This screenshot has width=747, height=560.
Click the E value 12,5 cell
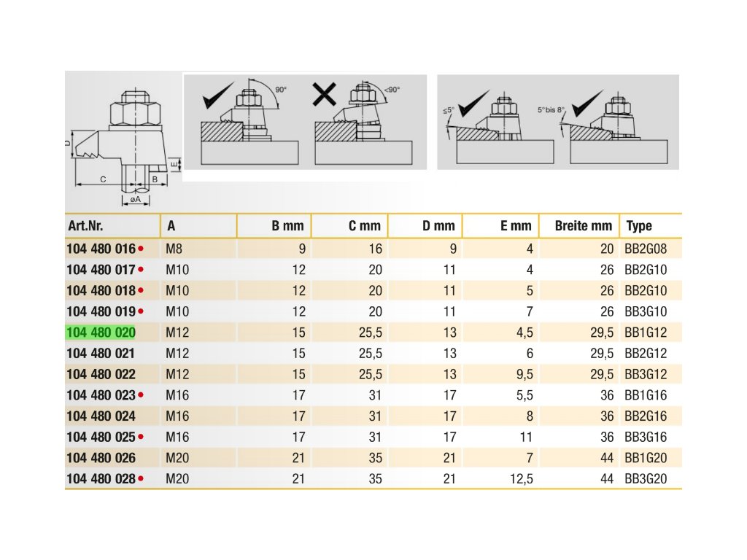521,479
